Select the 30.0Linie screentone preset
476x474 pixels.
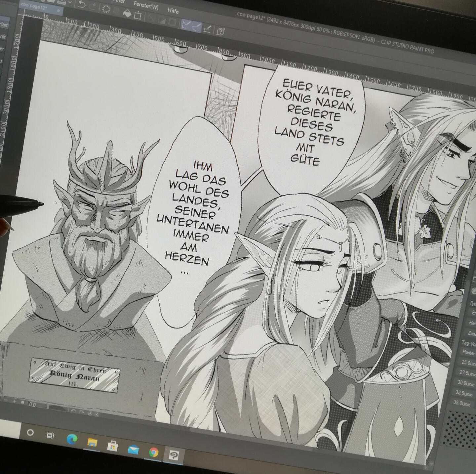[467, 383]
